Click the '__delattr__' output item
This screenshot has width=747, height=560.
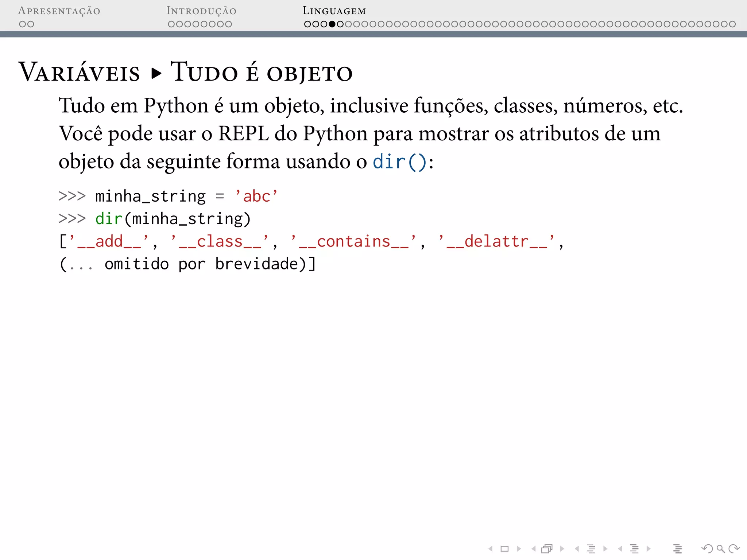[x=497, y=241]
